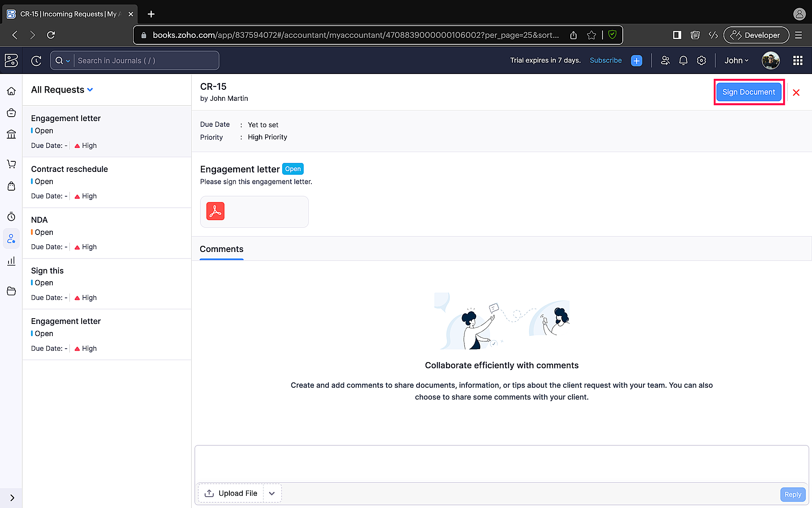
Task: Open the Documents folder icon in sidebar
Action: tap(11, 291)
